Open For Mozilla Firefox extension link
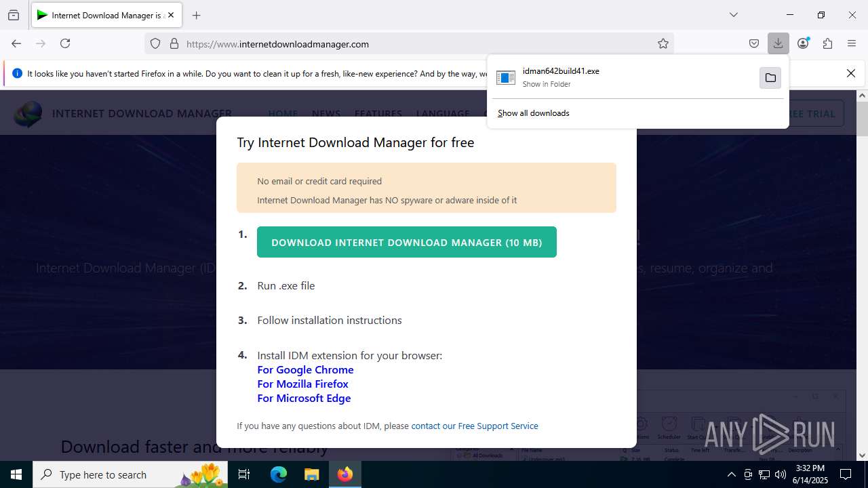The image size is (868, 488). [302, 384]
